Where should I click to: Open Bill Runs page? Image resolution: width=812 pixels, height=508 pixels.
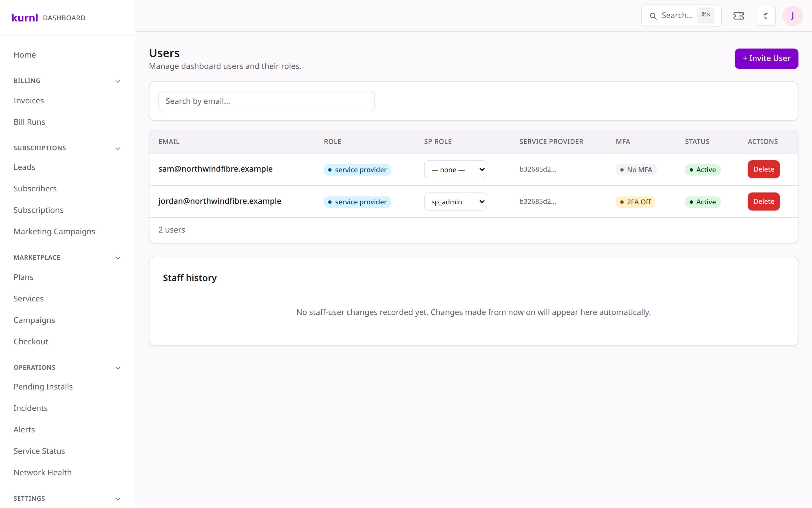click(29, 122)
